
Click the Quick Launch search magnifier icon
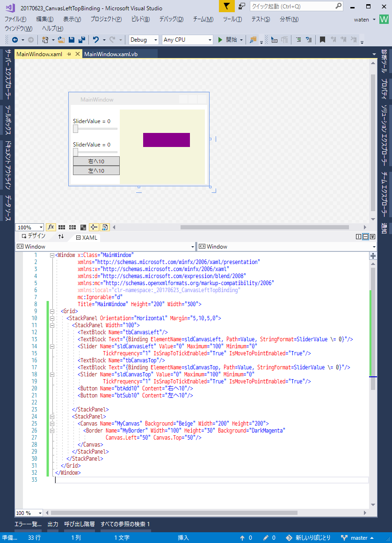338,6
